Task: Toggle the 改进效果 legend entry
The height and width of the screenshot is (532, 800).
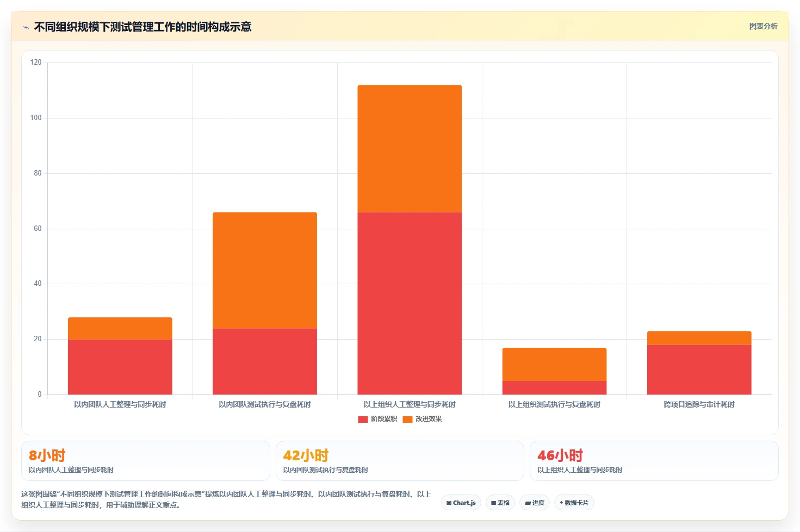Action: 422,419
